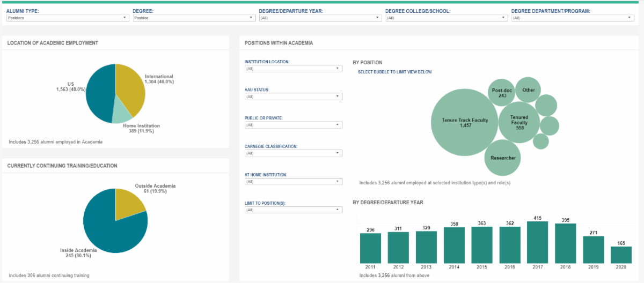
Task: Select the Outside Academia pie slice
Action: pyautogui.click(x=130, y=206)
